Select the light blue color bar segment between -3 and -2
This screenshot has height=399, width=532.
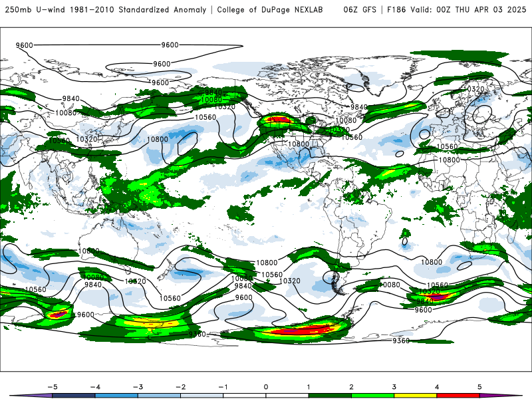point(159,396)
